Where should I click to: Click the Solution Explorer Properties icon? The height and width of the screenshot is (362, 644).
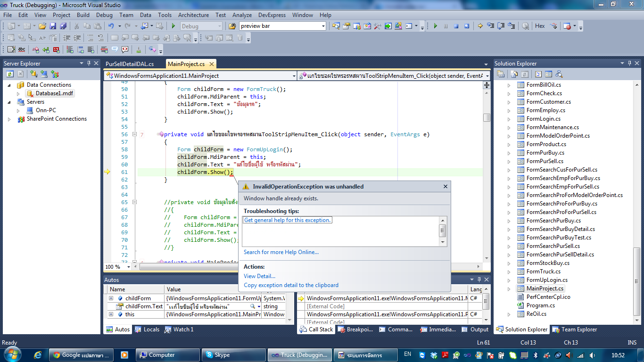501,74
